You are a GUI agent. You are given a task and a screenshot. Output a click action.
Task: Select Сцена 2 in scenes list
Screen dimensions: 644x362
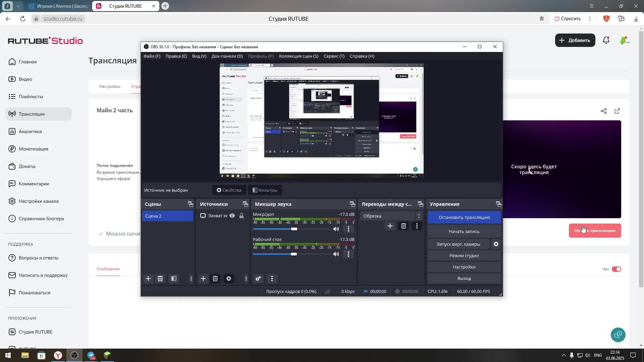point(168,216)
